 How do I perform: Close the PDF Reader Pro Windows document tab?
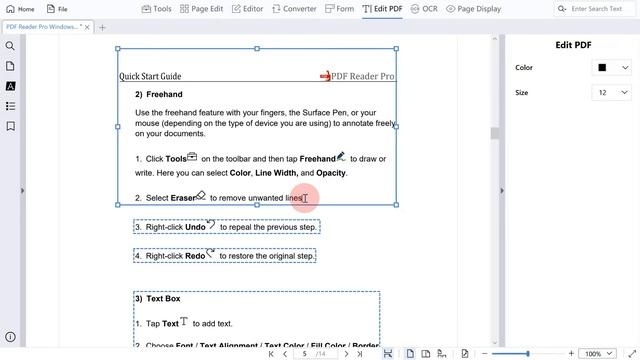(x=87, y=27)
